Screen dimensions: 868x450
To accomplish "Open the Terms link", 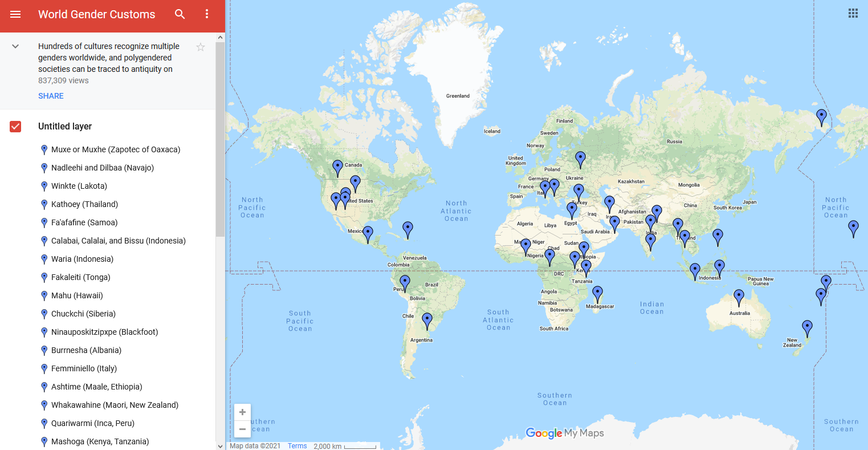I will 297,446.
